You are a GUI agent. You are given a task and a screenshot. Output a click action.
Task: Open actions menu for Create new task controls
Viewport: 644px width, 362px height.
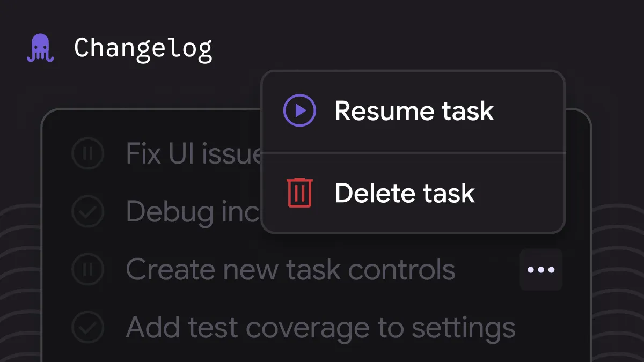(541, 269)
